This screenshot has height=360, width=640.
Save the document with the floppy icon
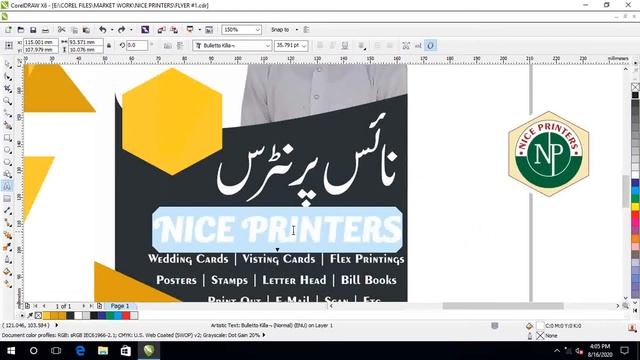coord(33,30)
